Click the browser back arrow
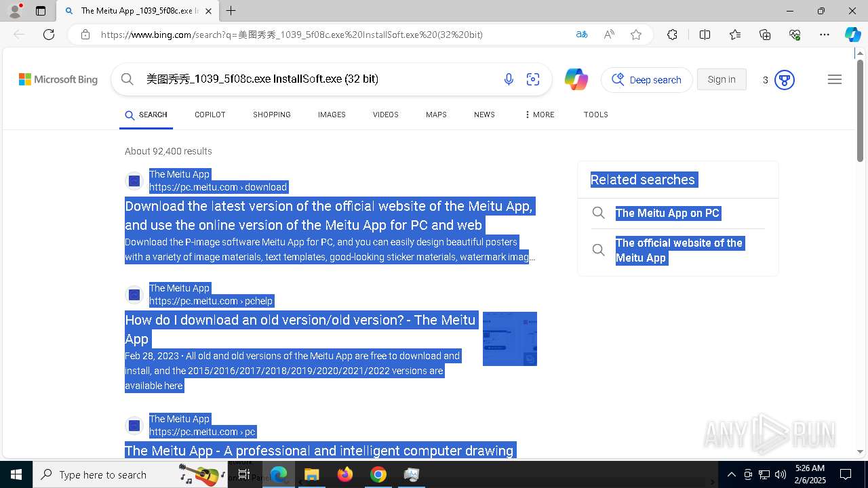Viewport: 868px width, 488px height. (19, 35)
